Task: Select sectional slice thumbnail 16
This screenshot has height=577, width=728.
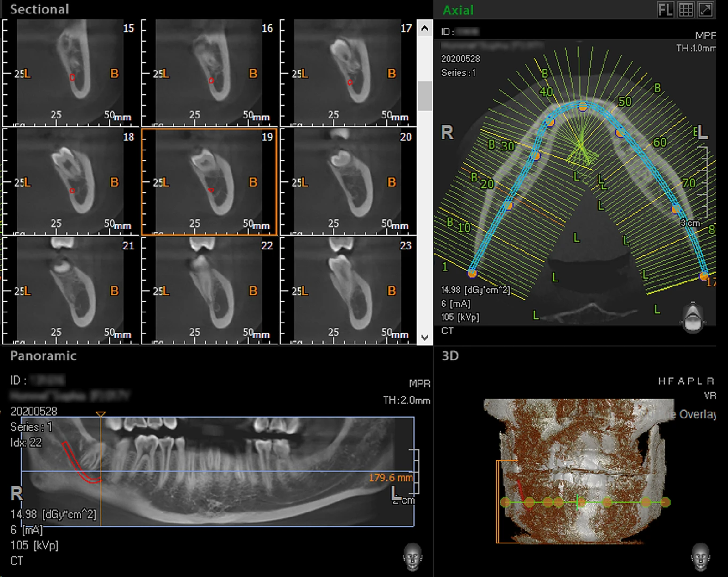Action: [209, 73]
